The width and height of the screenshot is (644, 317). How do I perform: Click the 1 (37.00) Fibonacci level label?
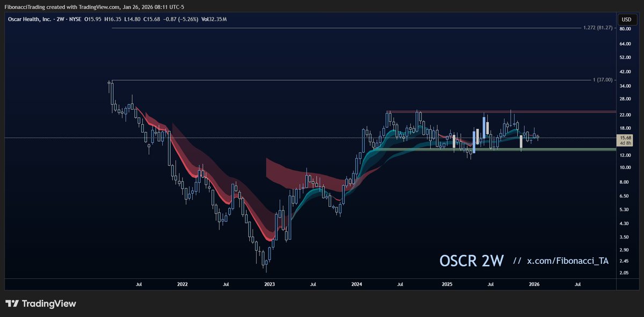(x=603, y=80)
